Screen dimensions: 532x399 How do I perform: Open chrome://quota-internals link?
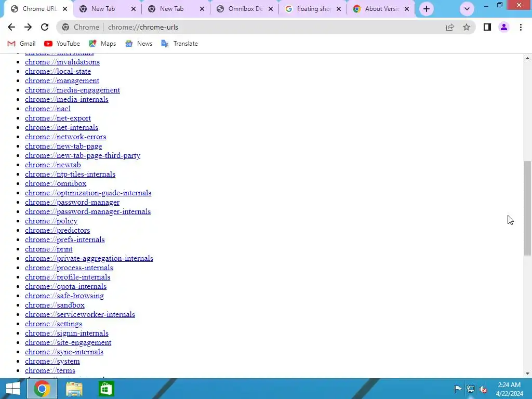pyautogui.click(x=66, y=286)
